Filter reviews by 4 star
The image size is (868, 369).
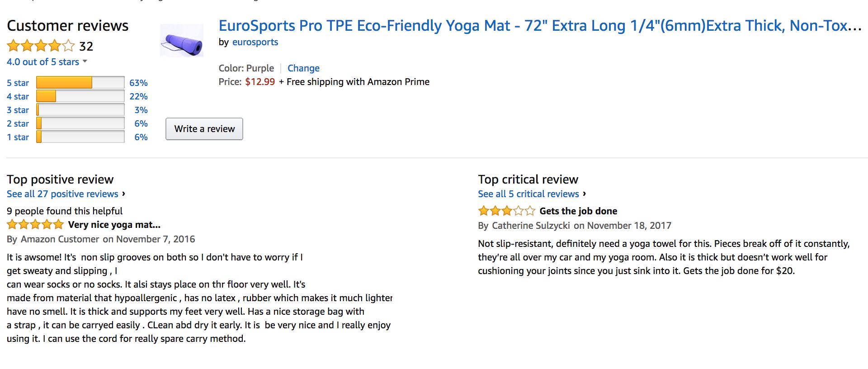click(x=18, y=96)
